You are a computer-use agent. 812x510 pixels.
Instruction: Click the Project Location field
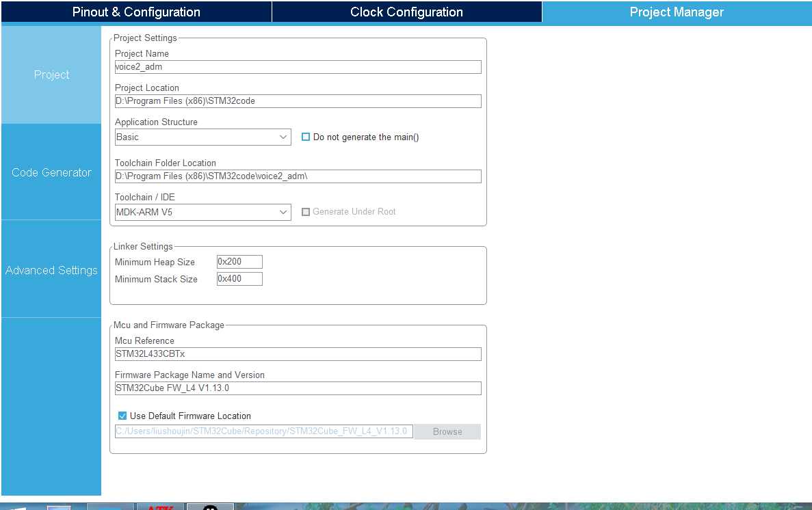click(x=298, y=101)
